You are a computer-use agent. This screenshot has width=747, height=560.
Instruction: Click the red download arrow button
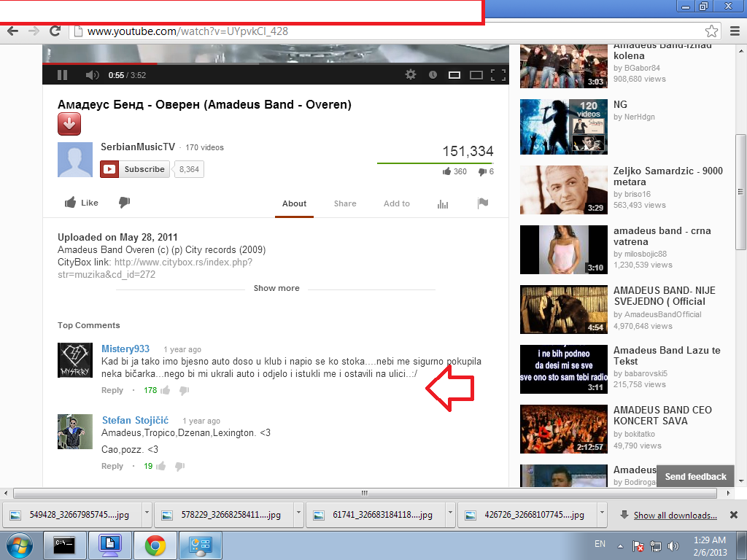point(69,124)
